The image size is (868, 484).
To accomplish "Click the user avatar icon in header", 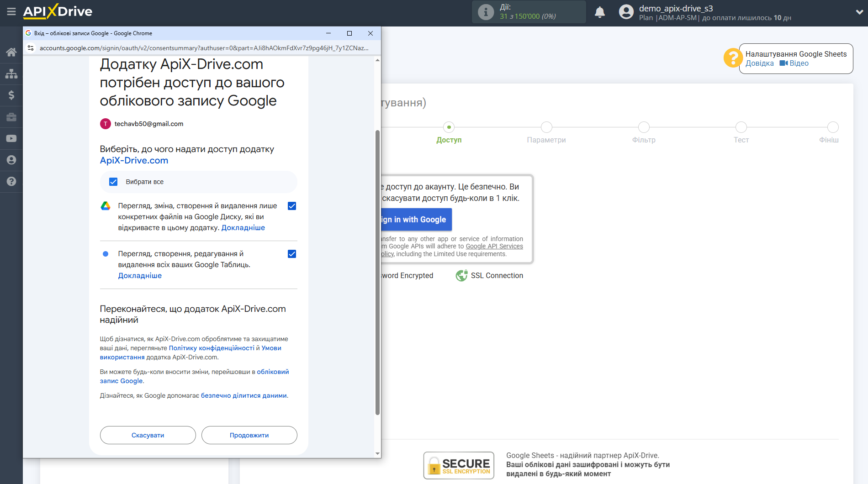I will (x=626, y=12).
